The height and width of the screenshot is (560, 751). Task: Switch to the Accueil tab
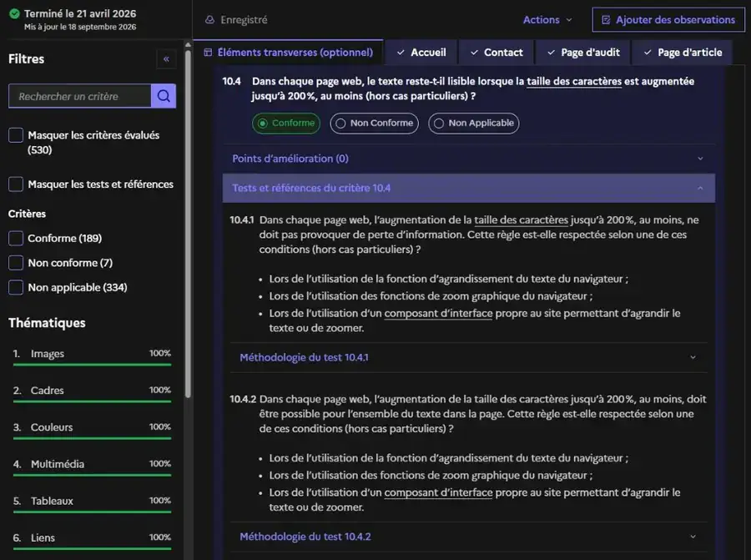[421, 53]
